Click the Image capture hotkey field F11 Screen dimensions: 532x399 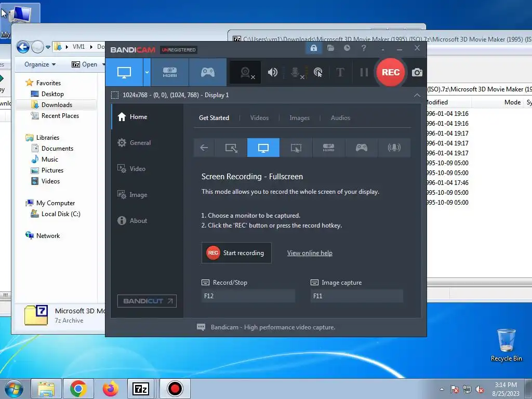click(356, 296)
